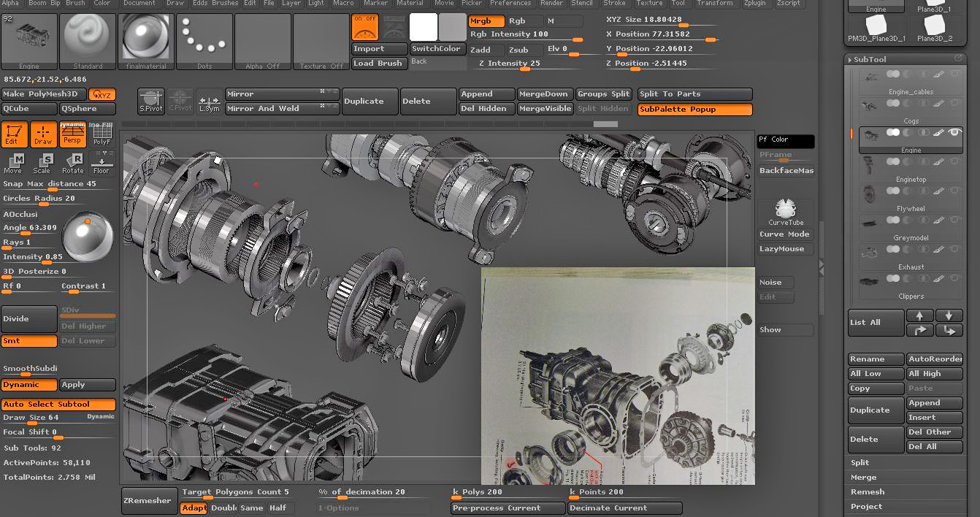Expand the Split subpalette section
Viewport: 980px width, 517px height.
click(860, 462)
